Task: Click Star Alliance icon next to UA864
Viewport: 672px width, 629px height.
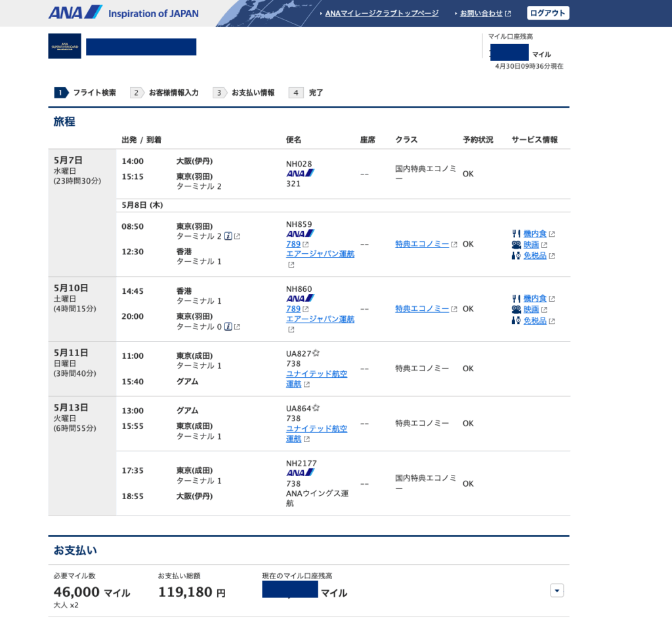Action: tap(316, 408)
